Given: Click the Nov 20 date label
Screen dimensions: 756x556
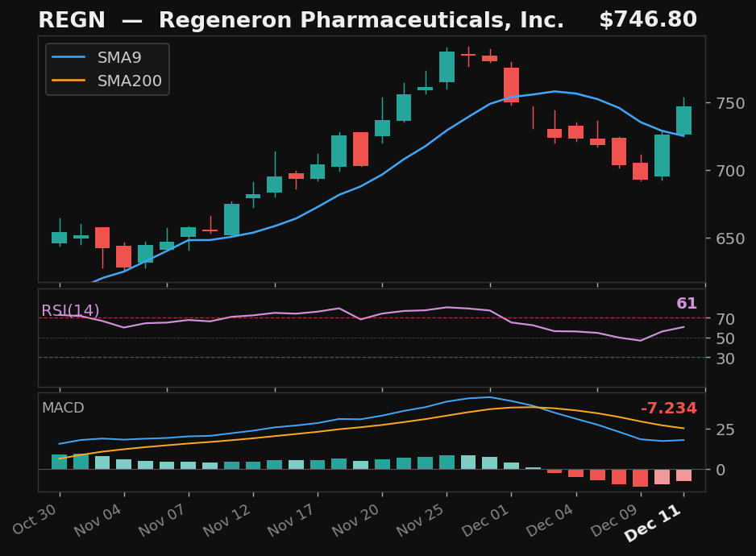Looking at the screenshot, I should tap(357, 521).
